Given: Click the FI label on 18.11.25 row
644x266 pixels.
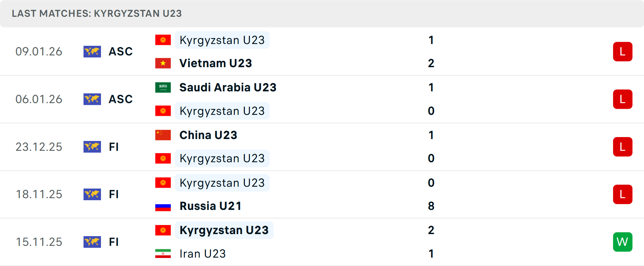Looking at the screenshot, I should [x=114, y=194].
